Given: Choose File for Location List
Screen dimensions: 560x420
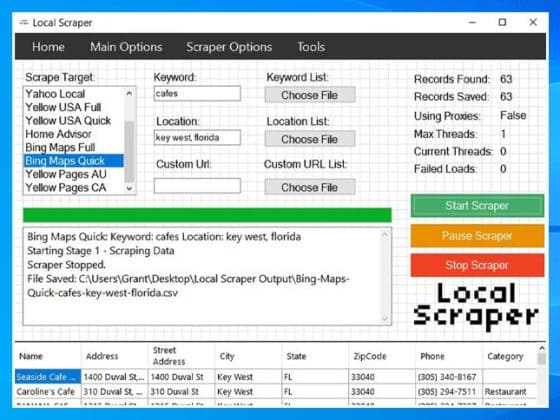Looking at the screenshot, I should coord(310,139).
